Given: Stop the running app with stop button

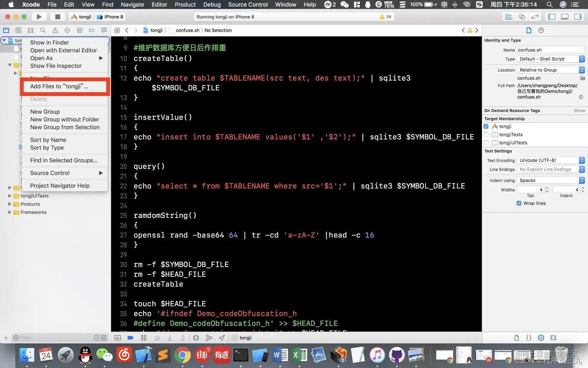Looking at the screenshot, I should point(58,17).
